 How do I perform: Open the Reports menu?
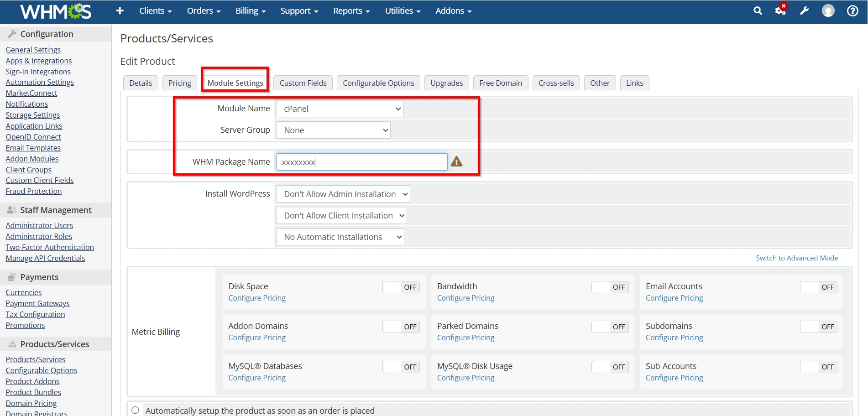pyautogui.click(x=351, y=11)
